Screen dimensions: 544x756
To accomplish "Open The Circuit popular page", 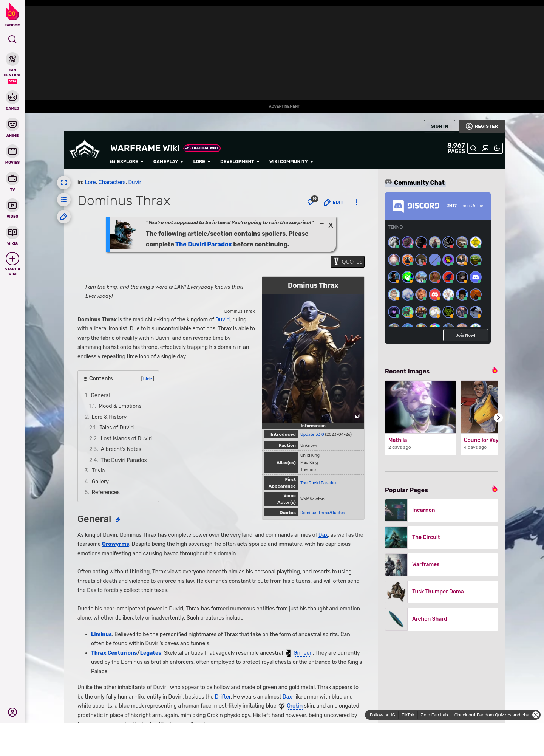I will pos(442,538).
